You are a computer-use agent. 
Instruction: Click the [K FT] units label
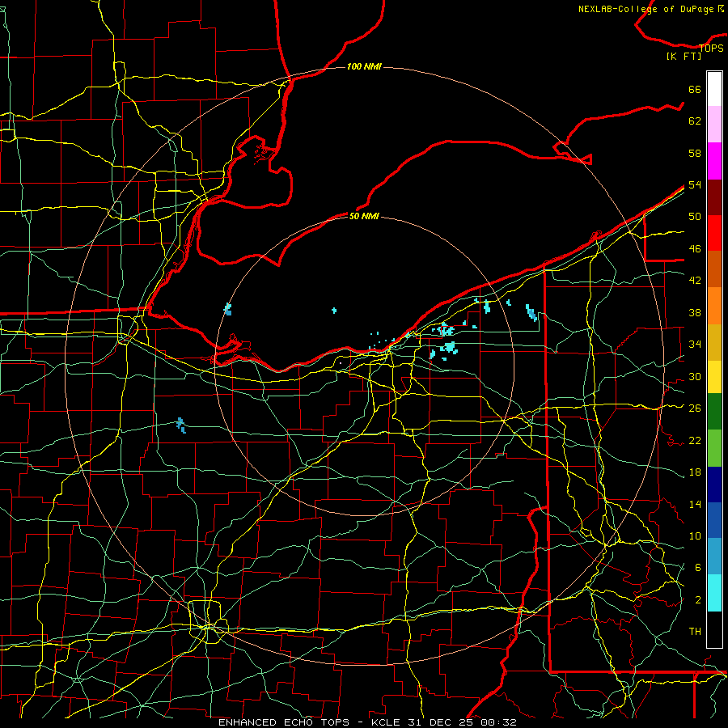pyautogui.click(x=684, y=57)
